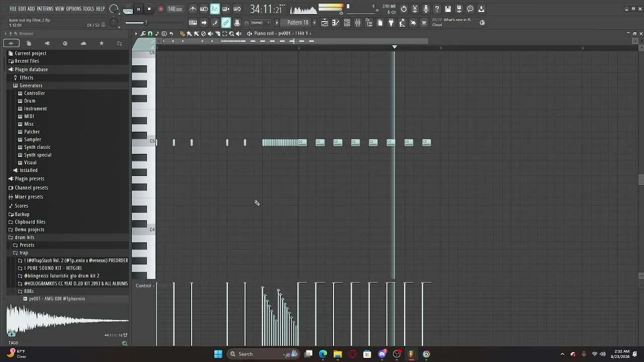Click the record button
The image size is (644, 362).
[160, 9]
